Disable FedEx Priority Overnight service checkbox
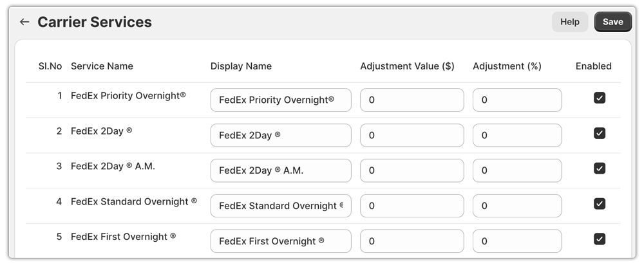The image size is (644, 265). click(599, 98)
